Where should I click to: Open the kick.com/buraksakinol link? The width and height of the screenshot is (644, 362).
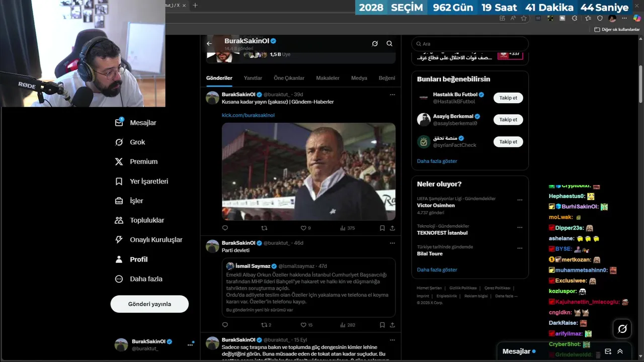click(248, 115)
